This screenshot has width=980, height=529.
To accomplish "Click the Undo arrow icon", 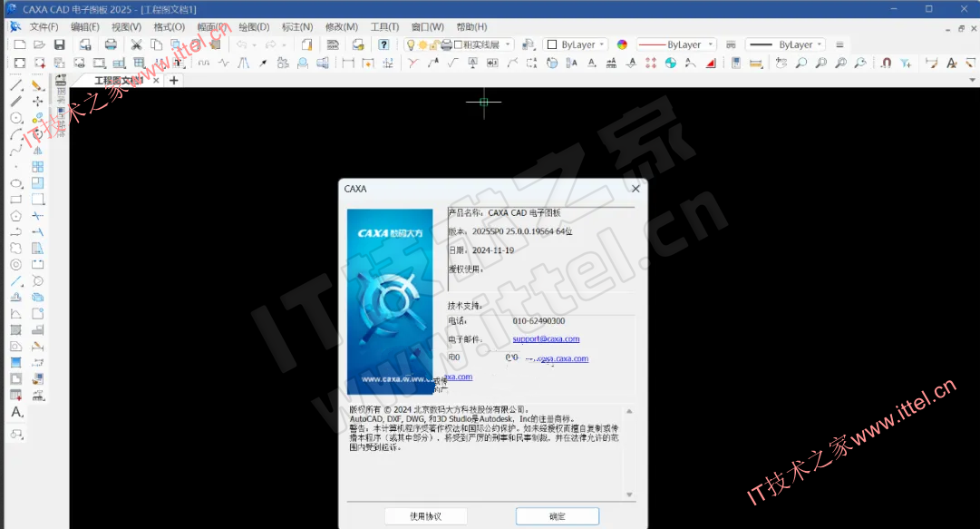I will coord(241,44).
